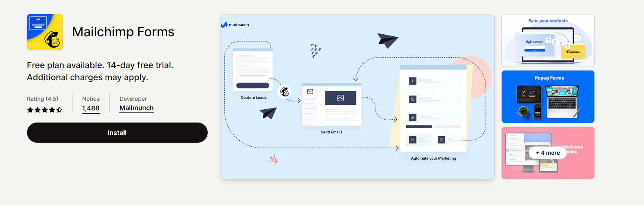644x212 pixels.
Task: Open the Sync your contacts thumbnail
Action: point(548,40)
